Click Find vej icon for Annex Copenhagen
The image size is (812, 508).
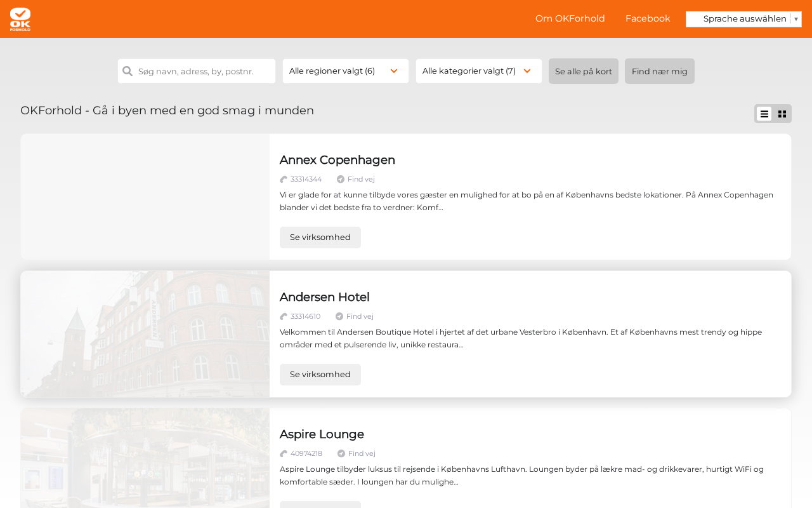tap(341, 179)
